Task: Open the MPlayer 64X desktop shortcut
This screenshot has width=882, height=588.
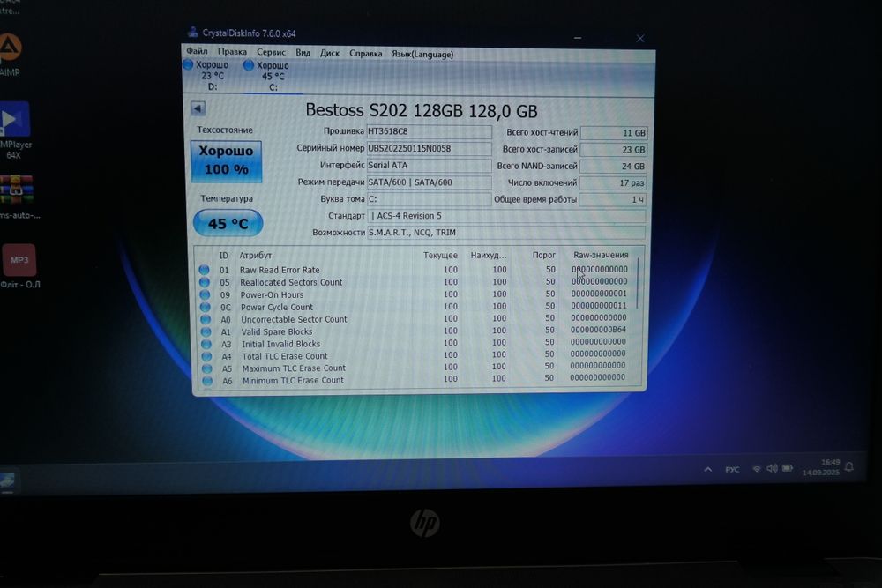Action: pyautogui.click(x=15, y=130)
